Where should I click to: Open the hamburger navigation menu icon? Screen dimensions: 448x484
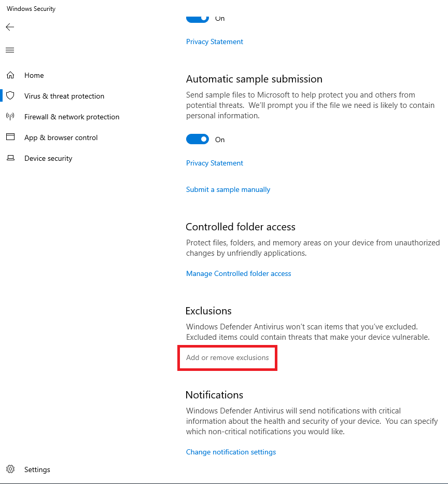point(10,50)
